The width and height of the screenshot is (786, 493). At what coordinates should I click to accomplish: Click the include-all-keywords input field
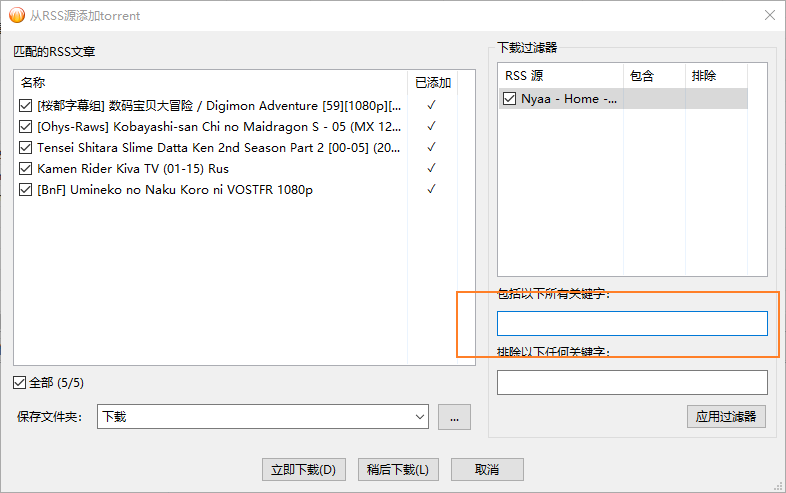coord(632,323)
